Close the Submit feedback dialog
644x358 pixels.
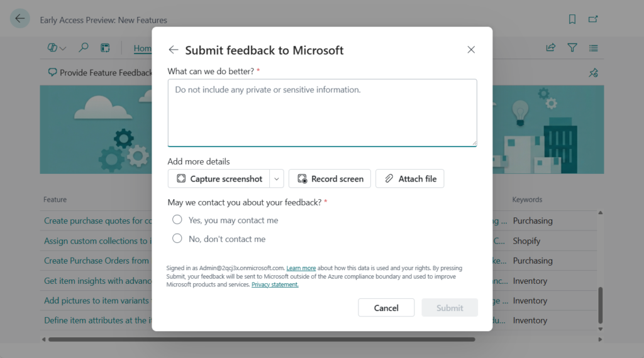click(x=471, y=50)
